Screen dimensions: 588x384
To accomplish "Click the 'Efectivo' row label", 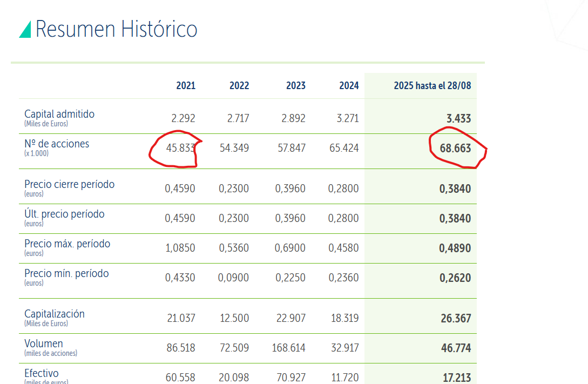I will (x=41, y=373).
